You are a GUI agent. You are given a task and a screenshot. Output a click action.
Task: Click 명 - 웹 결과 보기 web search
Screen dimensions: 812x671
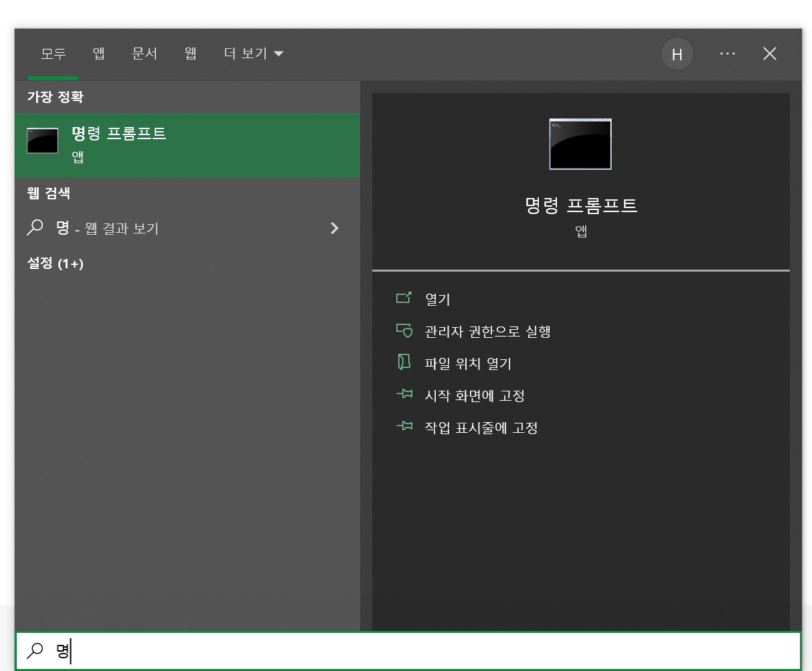(187, 228)
